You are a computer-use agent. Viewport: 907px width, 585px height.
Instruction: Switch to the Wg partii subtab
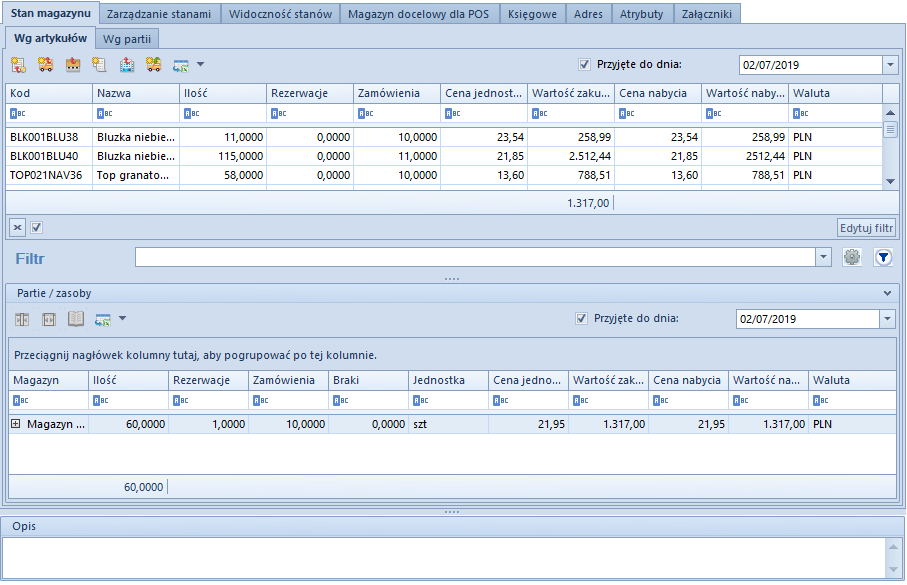coord(127,39)
